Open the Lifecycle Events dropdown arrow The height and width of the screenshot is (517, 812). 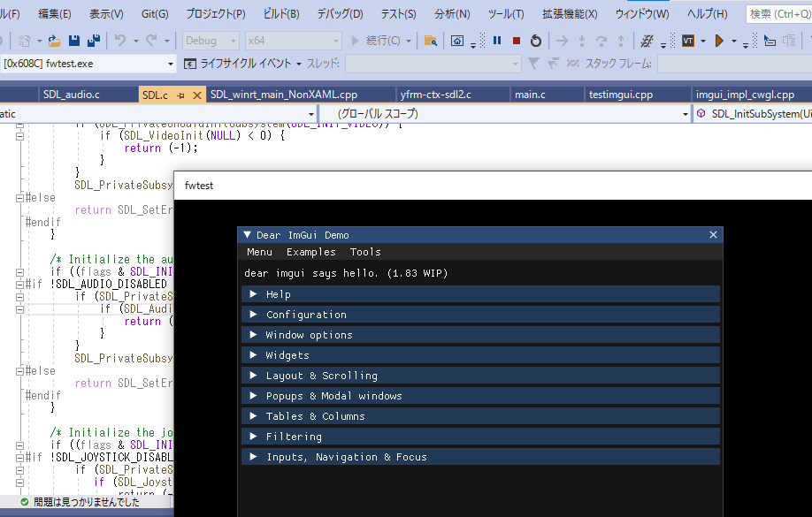point(299,65)
